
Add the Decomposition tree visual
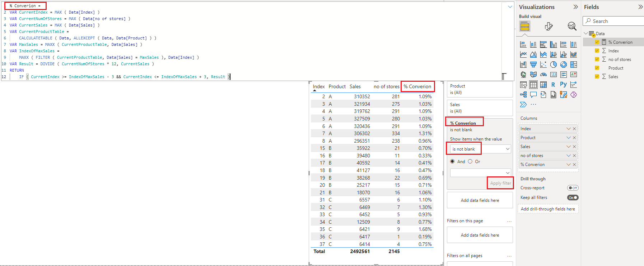(x=523, y=95)
